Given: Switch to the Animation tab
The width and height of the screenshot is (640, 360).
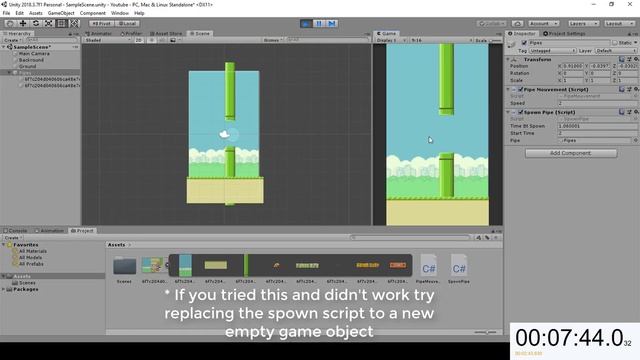Looking at the screenshot, I should pyautogui.click(x=50, y=231).
